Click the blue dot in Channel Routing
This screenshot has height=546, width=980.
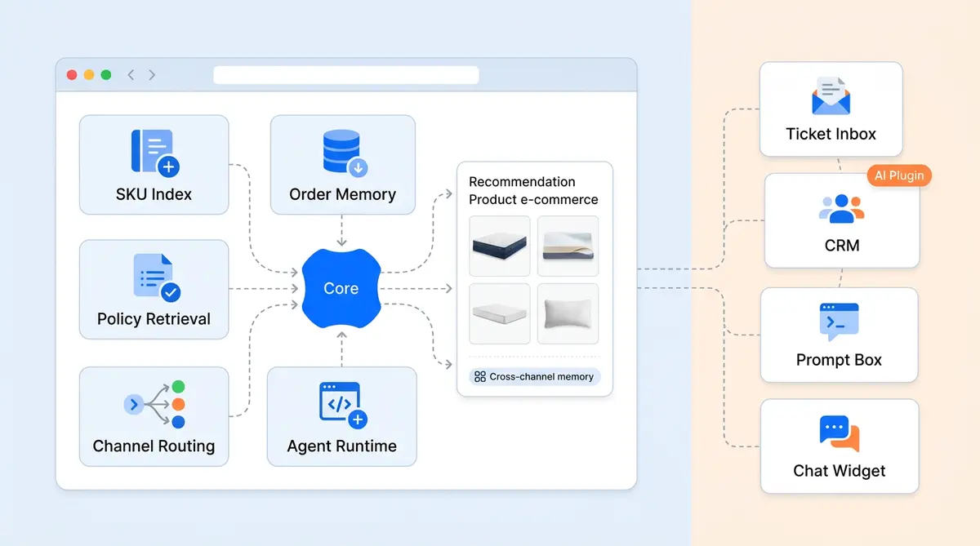click(x=178, y=422)
